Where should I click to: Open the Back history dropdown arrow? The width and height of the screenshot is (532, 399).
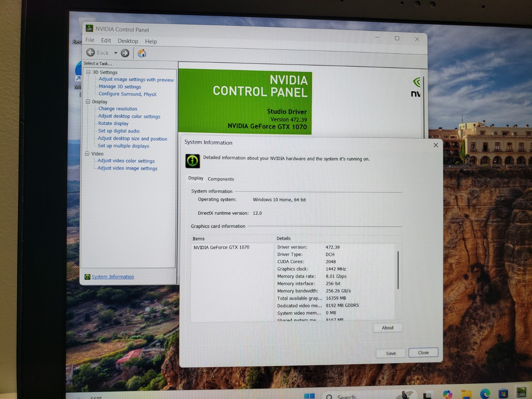116,53
